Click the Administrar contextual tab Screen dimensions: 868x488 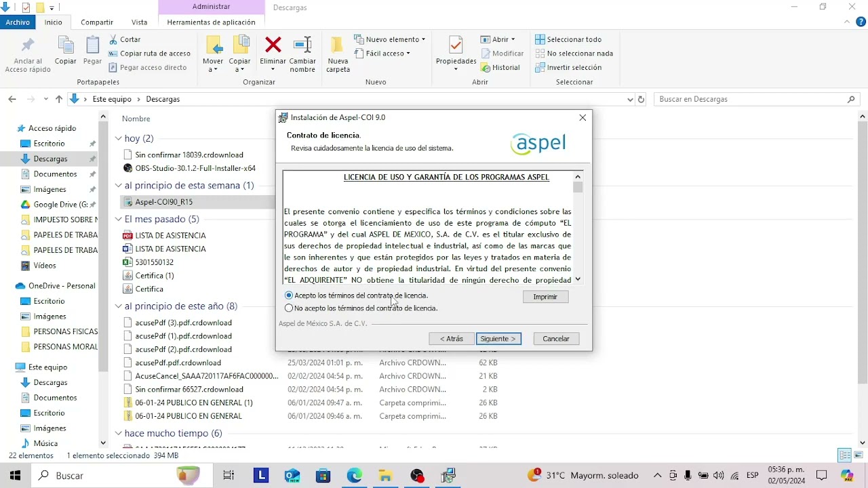[x=211, y=7]
